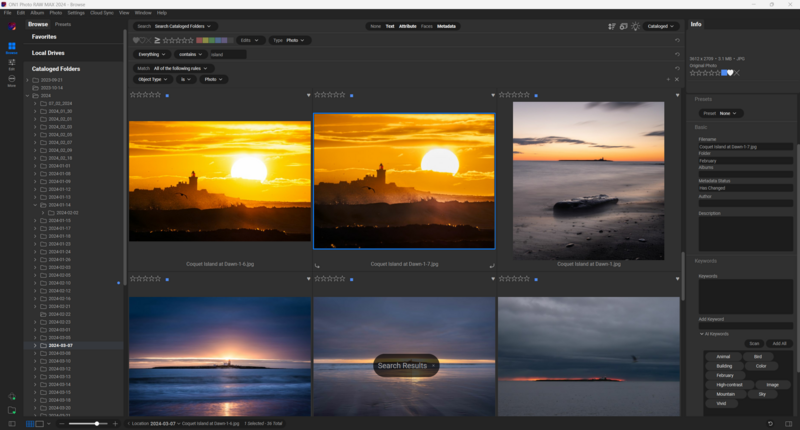Remove the Object Type rule with X icon
The width and height of the screenshot is (800, 430).
coord(677,79)
